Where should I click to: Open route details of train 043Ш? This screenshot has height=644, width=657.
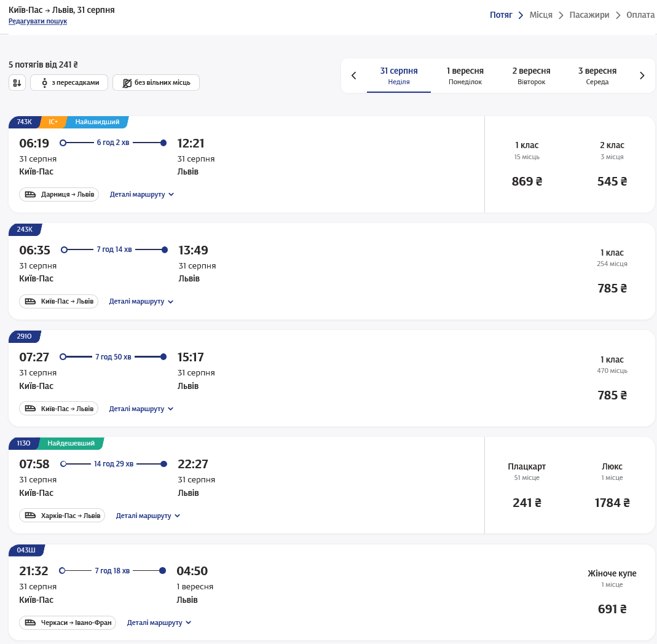tap(159, 623)
